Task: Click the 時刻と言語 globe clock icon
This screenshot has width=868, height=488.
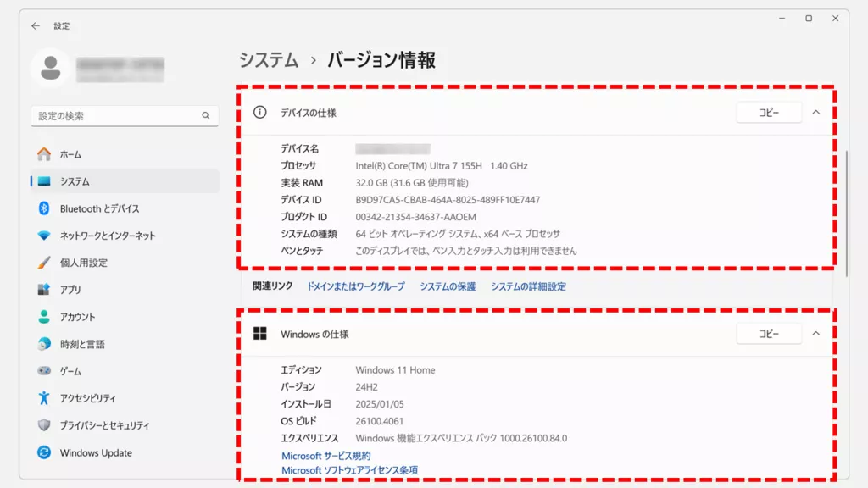Action: click(44, 344)
